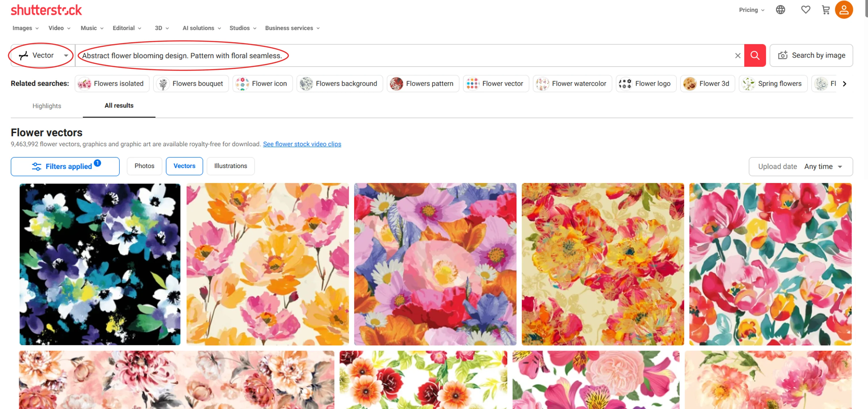Viewport: 868px width, 409px height.
Task: Open the wide pastel peony pattern image
Action: [177, 380]
